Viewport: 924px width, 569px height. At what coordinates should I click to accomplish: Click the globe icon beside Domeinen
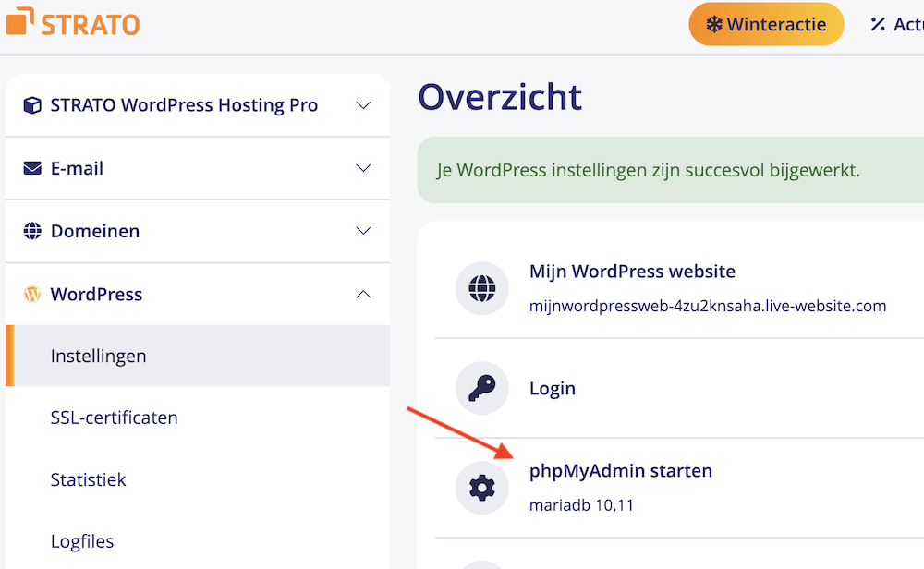pos(30,230)
